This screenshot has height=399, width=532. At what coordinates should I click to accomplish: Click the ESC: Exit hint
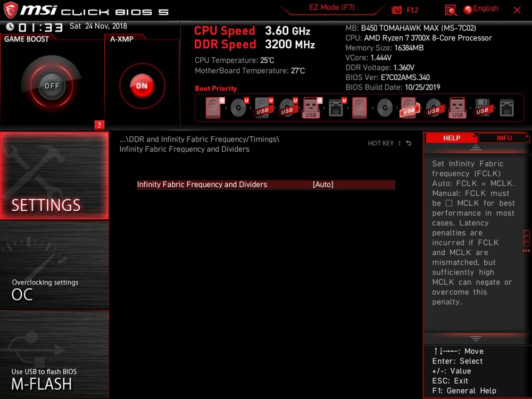(x=450, y=381)
